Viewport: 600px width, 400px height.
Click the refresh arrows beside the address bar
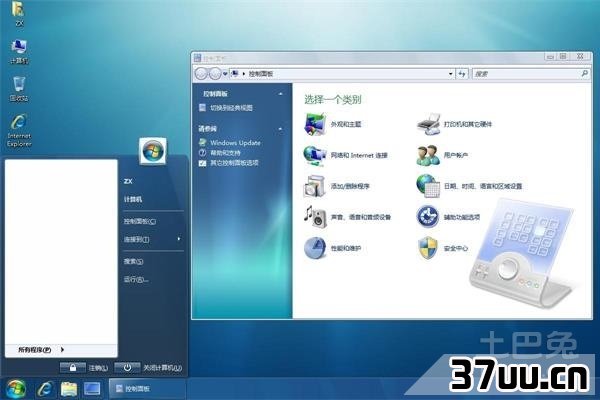click(x=462, y=73)
